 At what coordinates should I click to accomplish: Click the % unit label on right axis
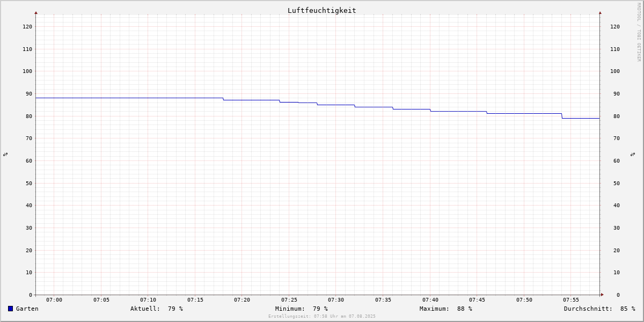pos(633,154)
